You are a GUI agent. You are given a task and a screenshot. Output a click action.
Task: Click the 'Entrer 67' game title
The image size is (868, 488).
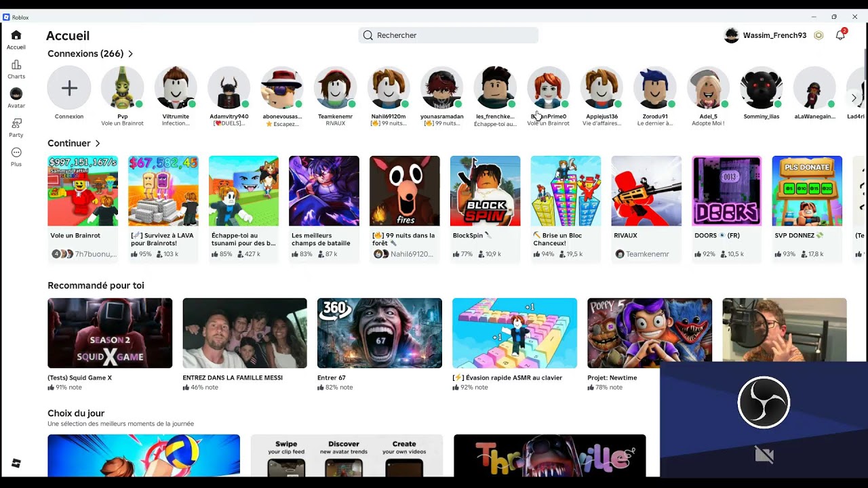332,378
